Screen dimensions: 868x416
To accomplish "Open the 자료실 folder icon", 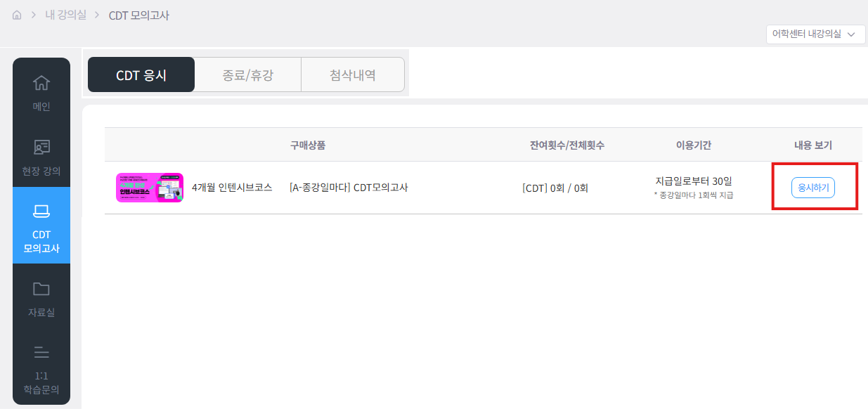I will 41,289.
